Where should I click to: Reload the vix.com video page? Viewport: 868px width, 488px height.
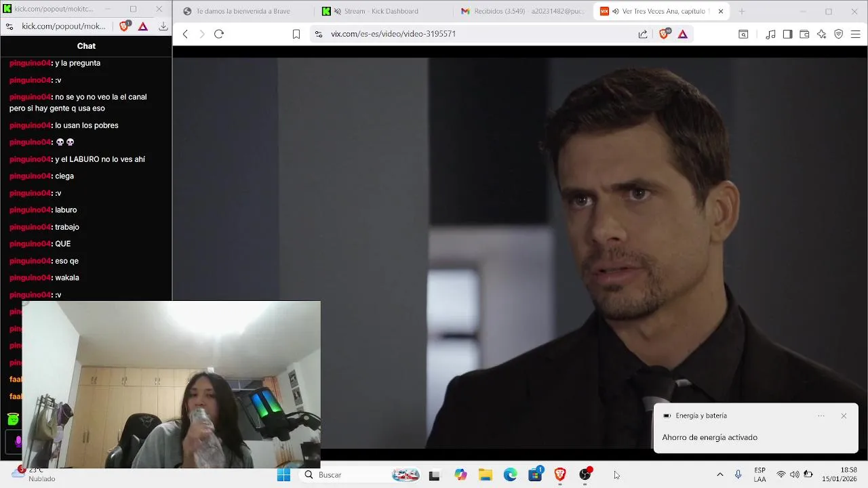pos(218,34)
